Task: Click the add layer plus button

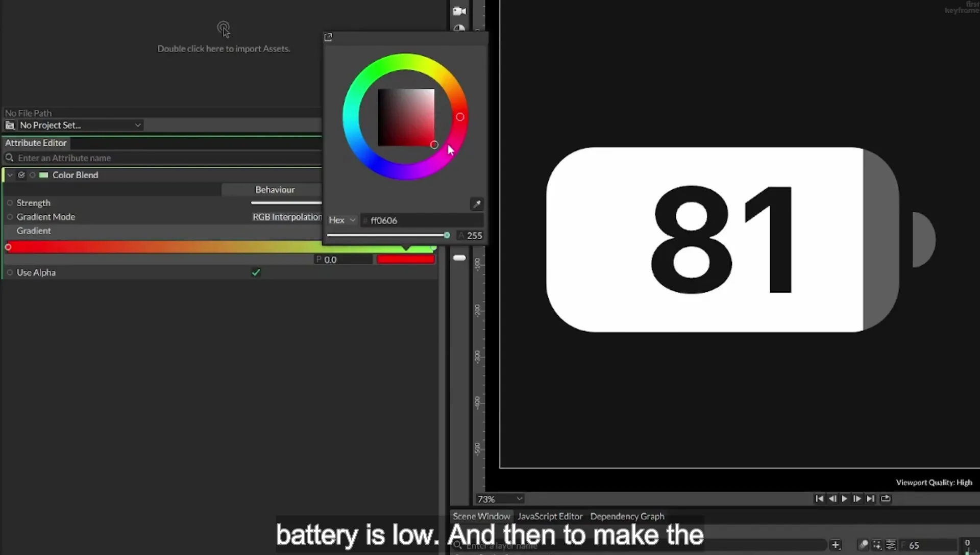Action: [x=836, y=545]
